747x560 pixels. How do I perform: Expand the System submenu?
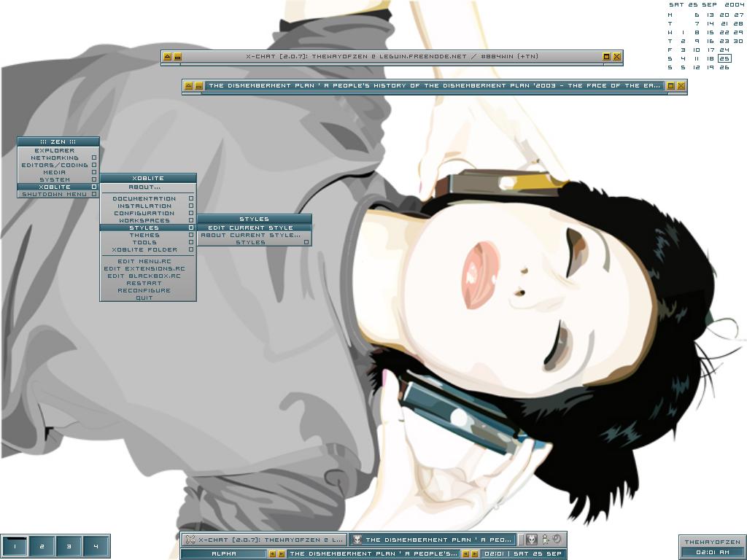tap(58, 179)
